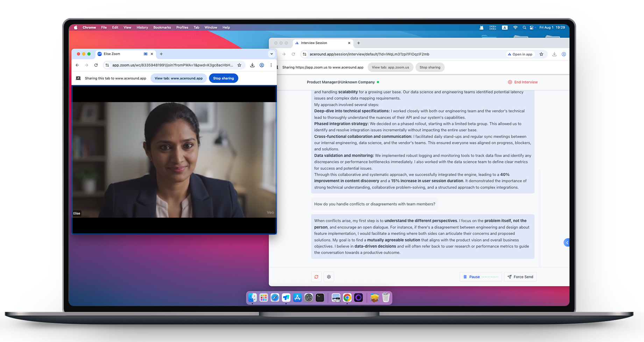Expand the blue side panel arrow

point(567,242)
